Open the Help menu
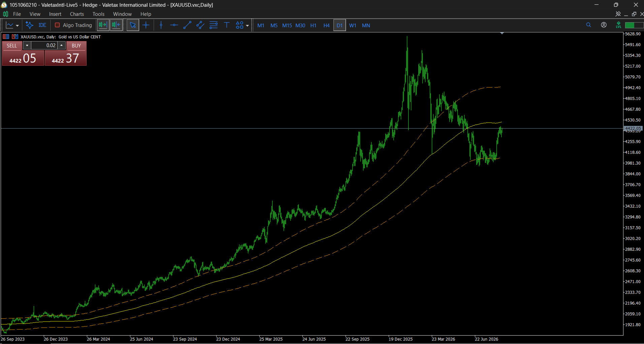 [146, 14]
